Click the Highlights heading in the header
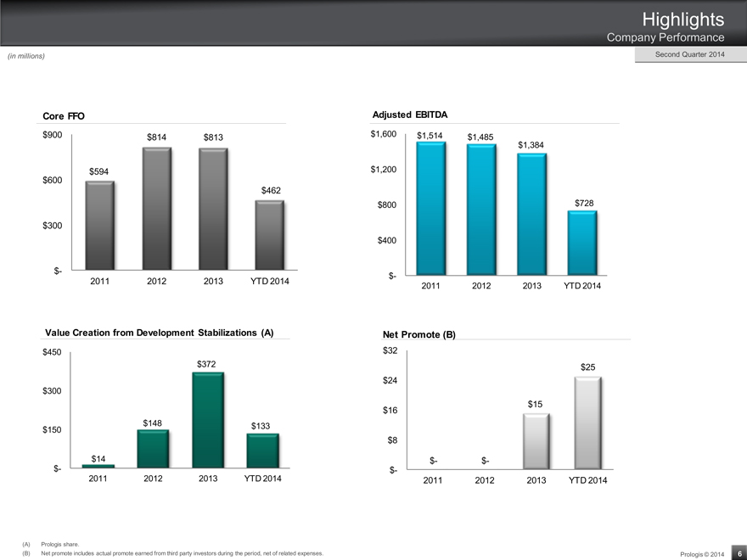747x560 pixels. [x=682, y=19]
